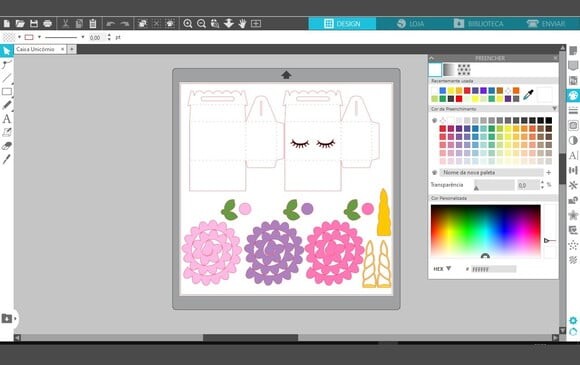The image size is (580, 365).
Task: Click the mat load arrow above the page
Action: [x=286, y=75]
